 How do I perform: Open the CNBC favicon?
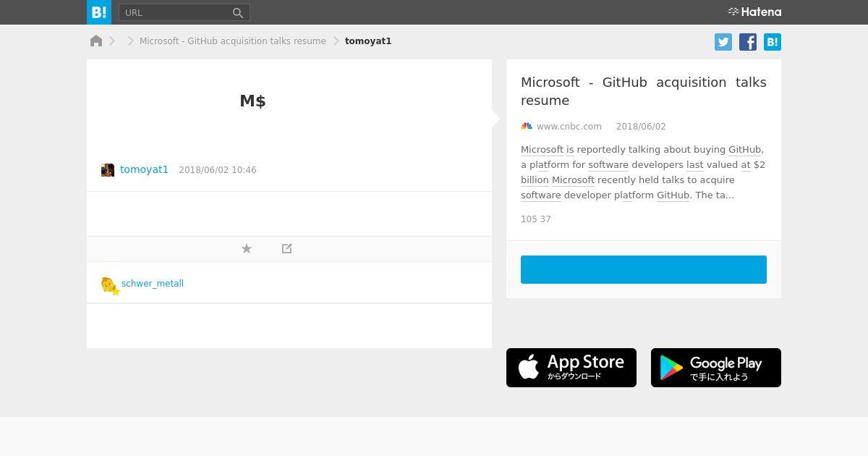(527, 126)
